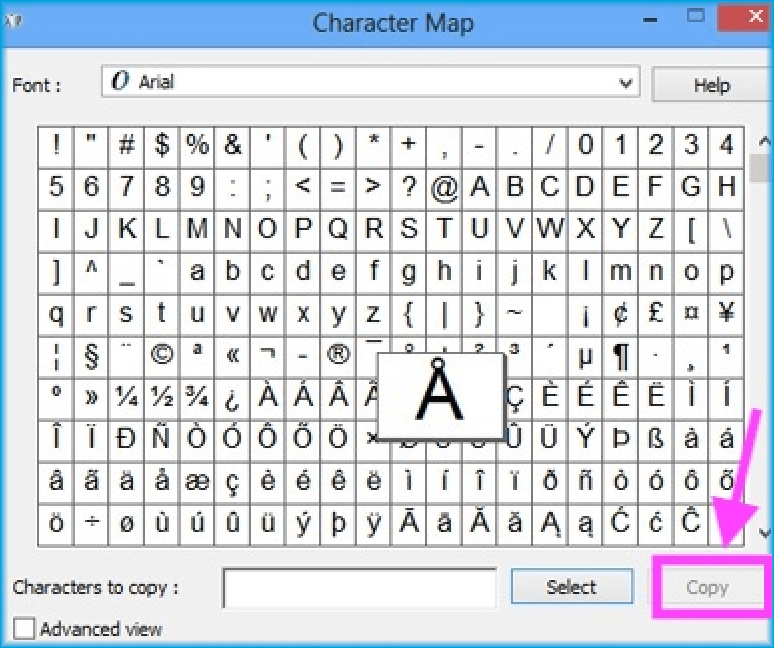Select the Ñ character cell
774x648 pixels.
pyautogui.click(x=161, y=441)
